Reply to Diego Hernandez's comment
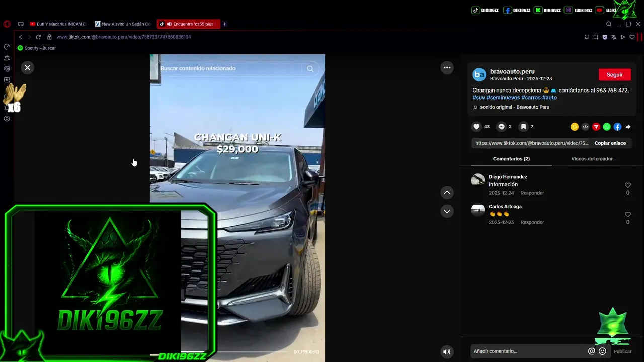The width and height of the screenshot is (644, 362). (532, 193)
